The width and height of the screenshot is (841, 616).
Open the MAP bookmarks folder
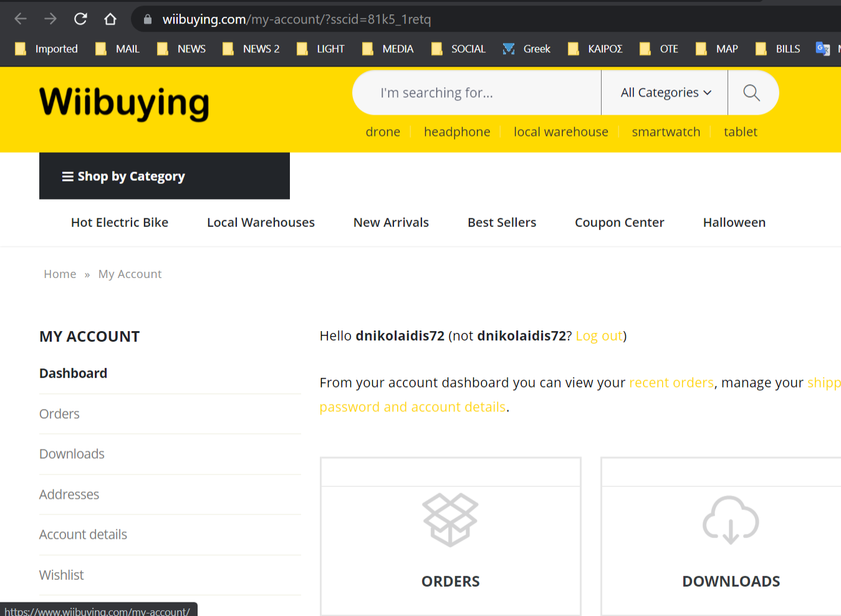tap(717, 49)
